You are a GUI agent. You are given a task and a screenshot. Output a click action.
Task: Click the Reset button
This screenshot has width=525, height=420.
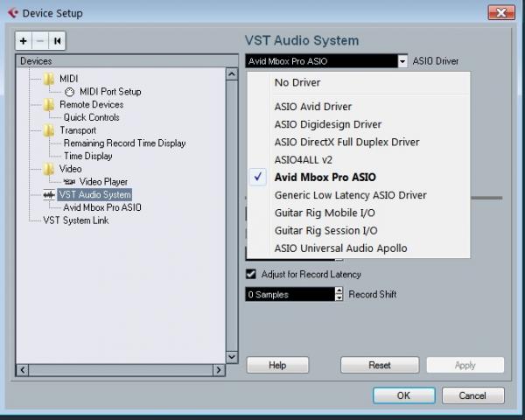click(x=379, y=365)
